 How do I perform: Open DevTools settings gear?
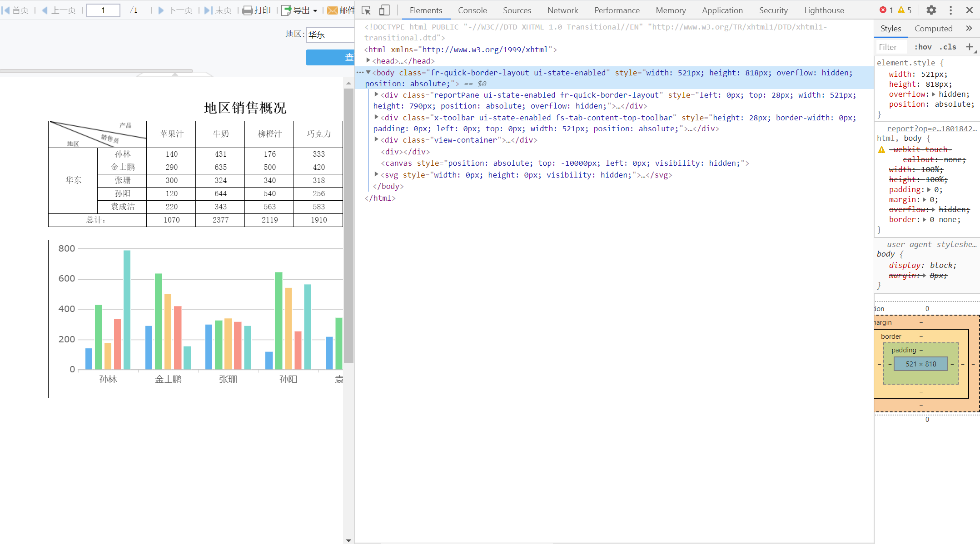coord(931,10)
